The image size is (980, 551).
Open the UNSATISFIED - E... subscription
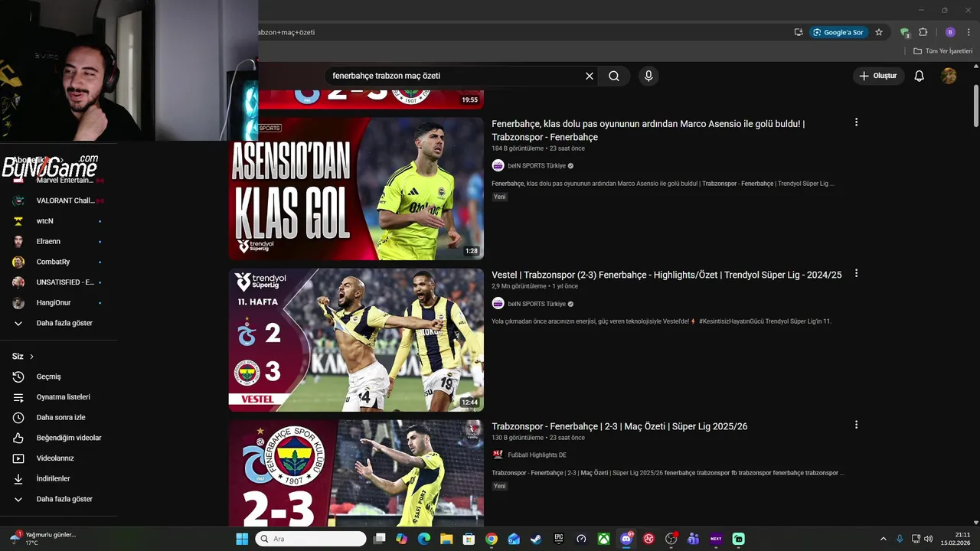click(58, 282)
